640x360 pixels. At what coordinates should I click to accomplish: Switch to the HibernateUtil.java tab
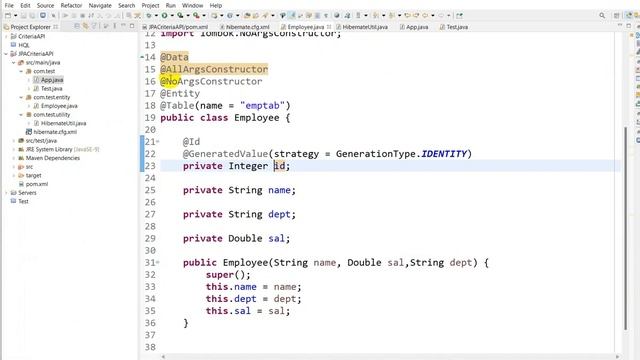pos(362,27)
